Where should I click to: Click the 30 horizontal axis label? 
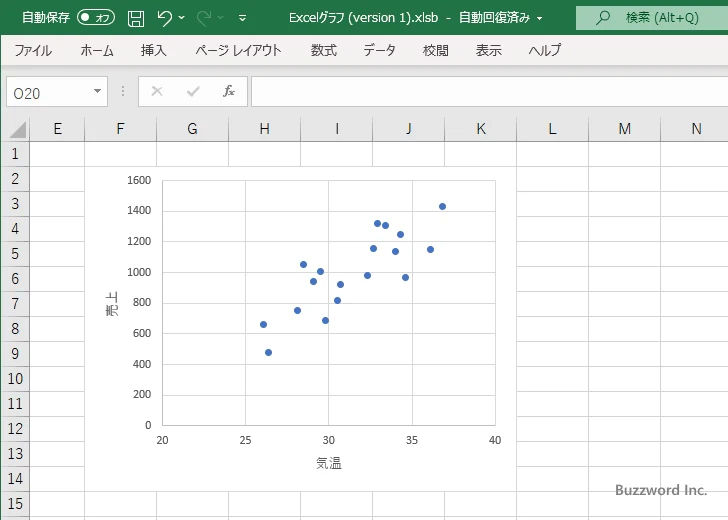coord(329,440)
